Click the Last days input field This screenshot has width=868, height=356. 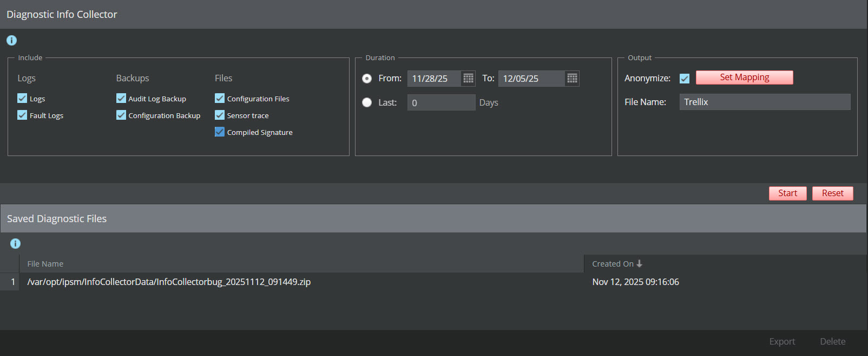pyautogui.click(x=442, y=102)
